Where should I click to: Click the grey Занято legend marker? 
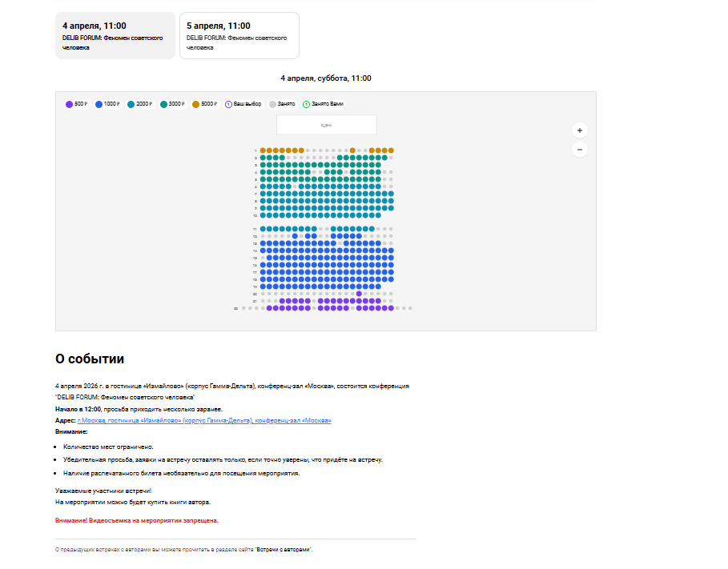point(272,104)
